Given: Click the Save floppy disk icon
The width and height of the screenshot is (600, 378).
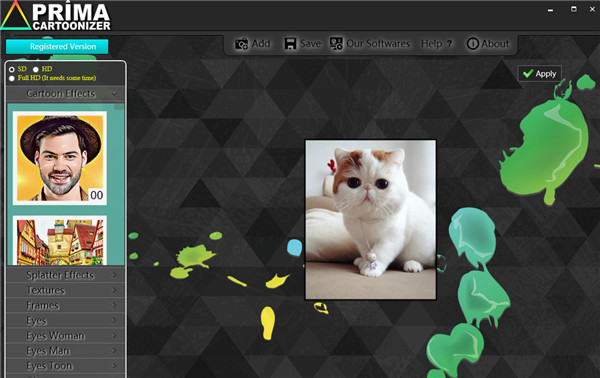Looking at the screenshot, I should point(290,44).
